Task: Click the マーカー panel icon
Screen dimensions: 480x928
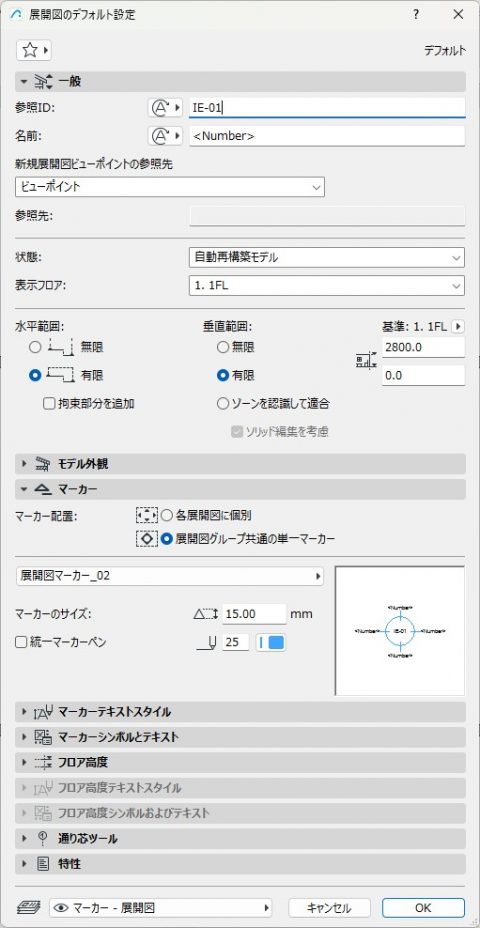Action: click(x=43, y=489)
